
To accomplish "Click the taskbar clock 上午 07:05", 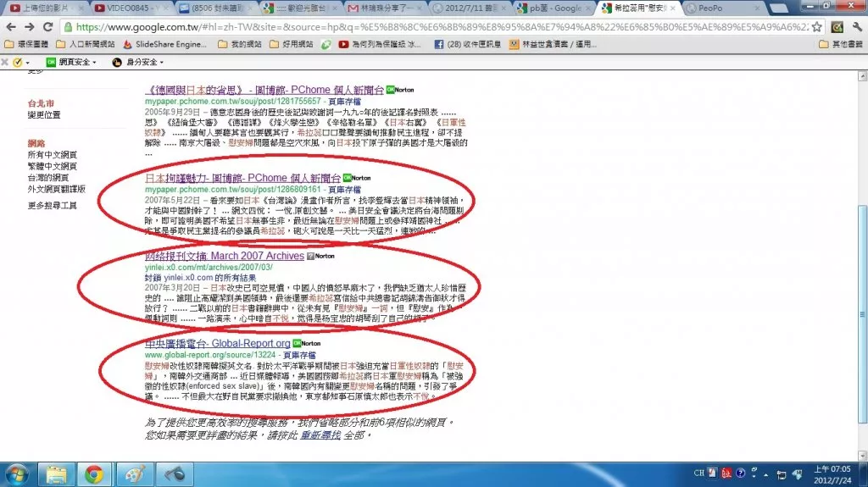I will 832,475.
